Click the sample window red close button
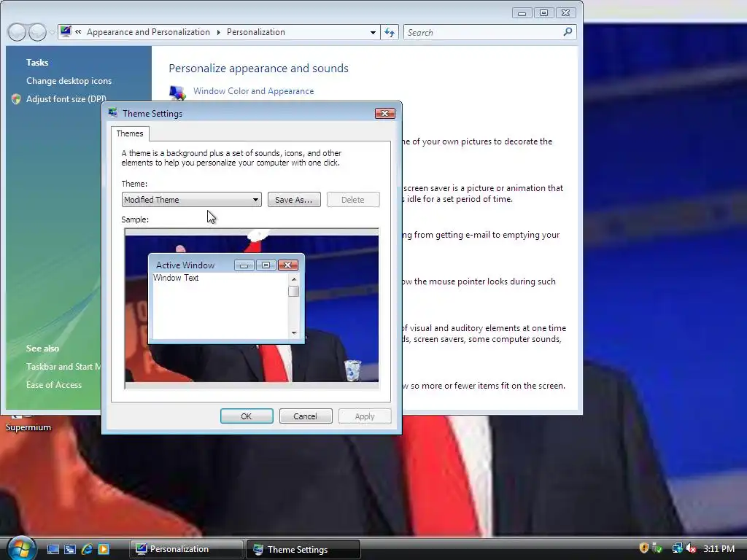This screenshot has height=560, width=747. pyautogui.click(x=287, y=265)
